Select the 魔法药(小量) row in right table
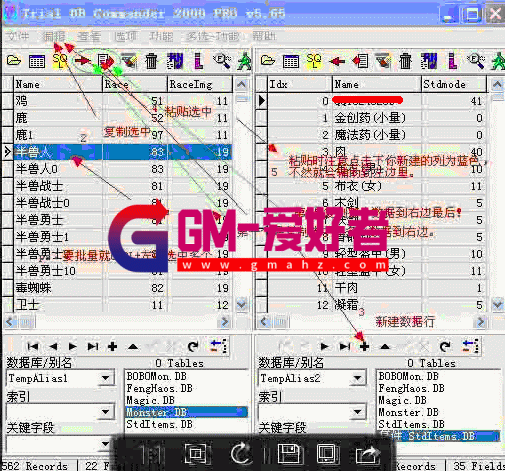 point(376,135)
